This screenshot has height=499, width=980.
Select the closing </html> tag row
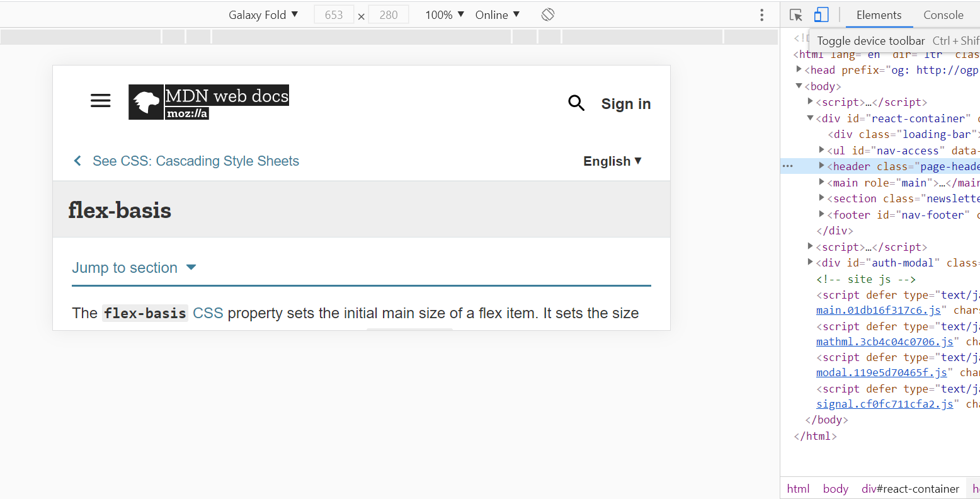880,436
